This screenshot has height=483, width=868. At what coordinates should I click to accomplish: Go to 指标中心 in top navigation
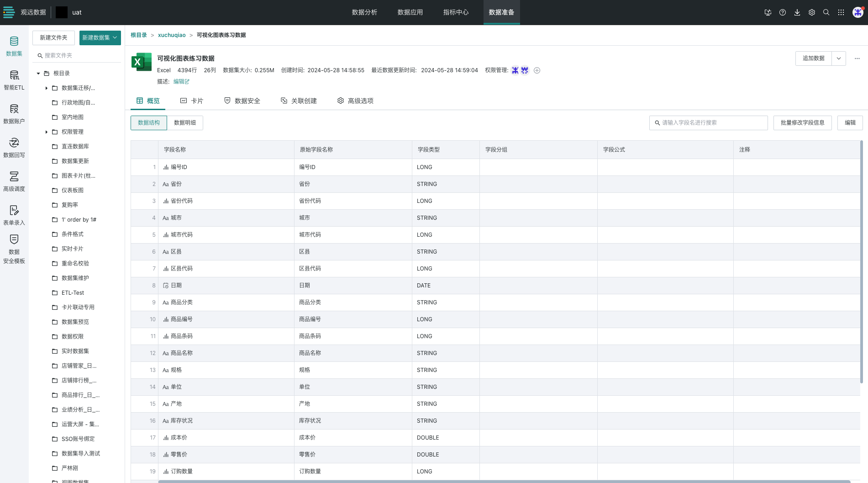click(x=456, y=12)
